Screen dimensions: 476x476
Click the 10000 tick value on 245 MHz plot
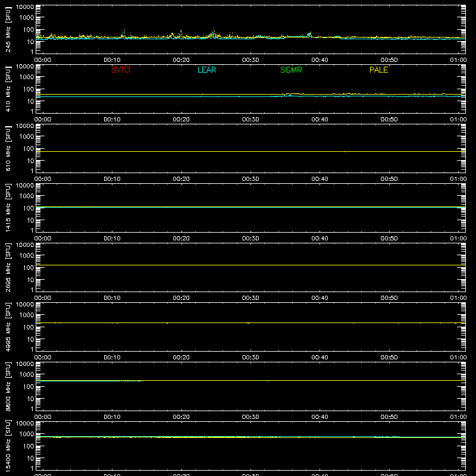point(25,7)
